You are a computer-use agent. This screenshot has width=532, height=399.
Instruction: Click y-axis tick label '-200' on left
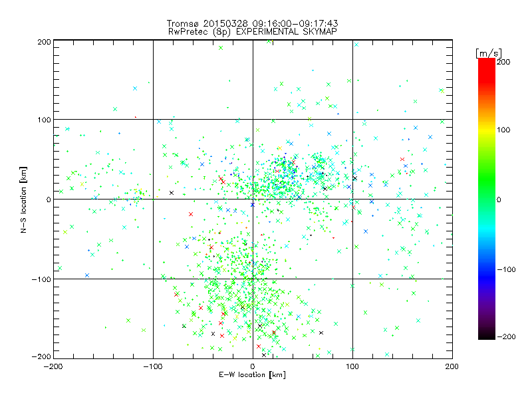41,357
